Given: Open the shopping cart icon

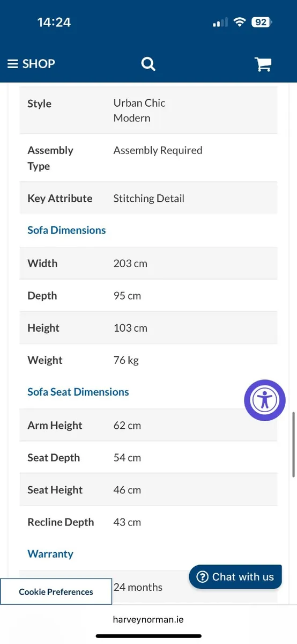Looking at the screenshot, I should pos(263,64).
